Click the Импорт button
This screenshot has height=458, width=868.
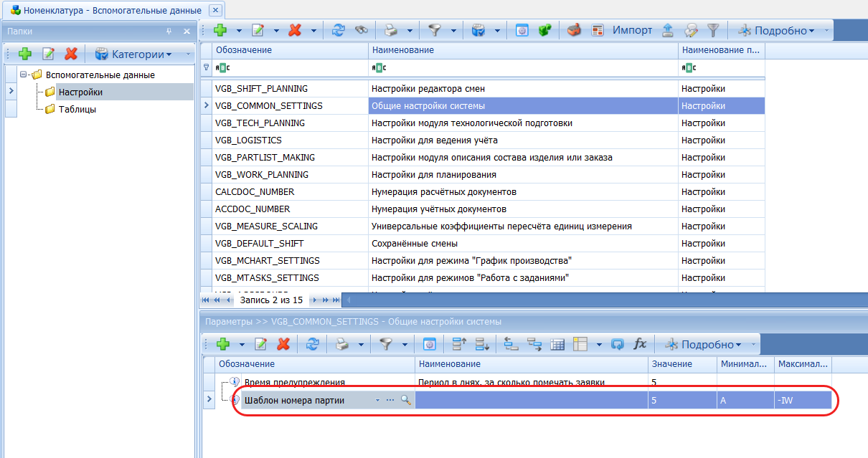tap(632, 30)
